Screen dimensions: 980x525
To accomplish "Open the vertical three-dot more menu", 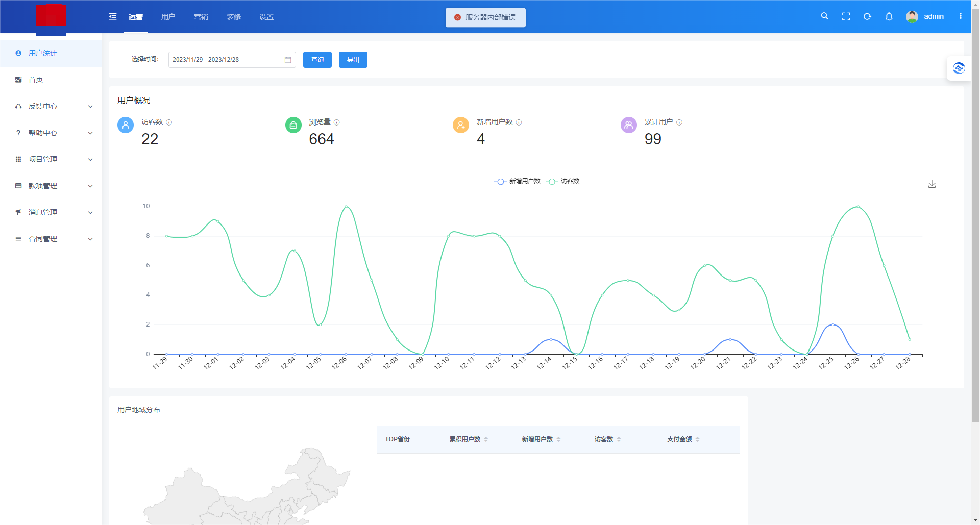I will [961, 16].
